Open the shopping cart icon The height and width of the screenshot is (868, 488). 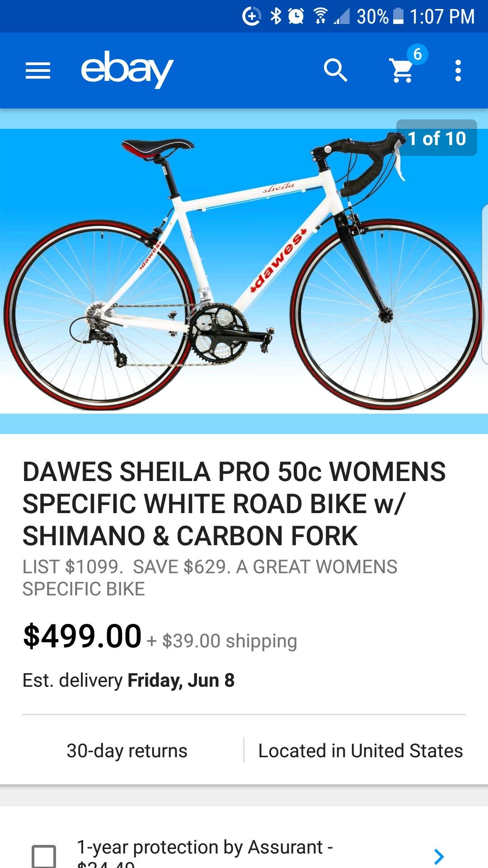click(x=402, y=71)
